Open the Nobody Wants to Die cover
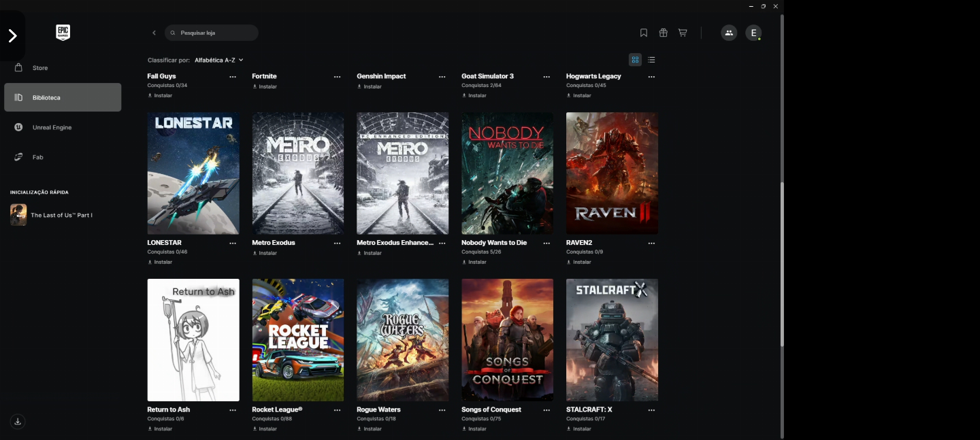 507,173
